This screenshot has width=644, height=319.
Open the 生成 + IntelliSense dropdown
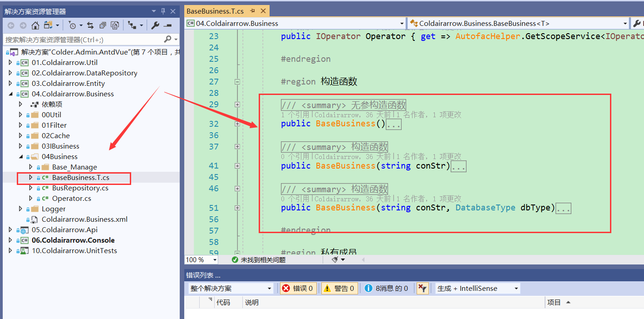[x=477, y=288]
